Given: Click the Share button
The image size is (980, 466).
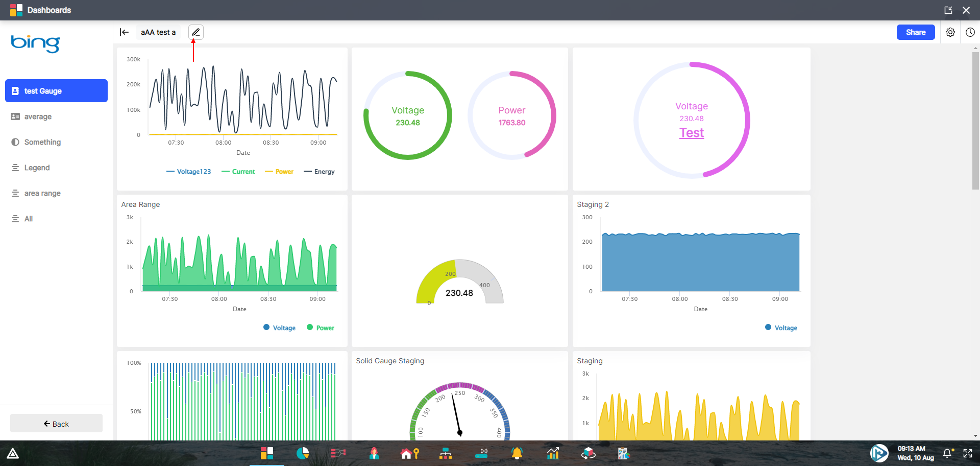Looking at the screenshot, I should (915, 32).
